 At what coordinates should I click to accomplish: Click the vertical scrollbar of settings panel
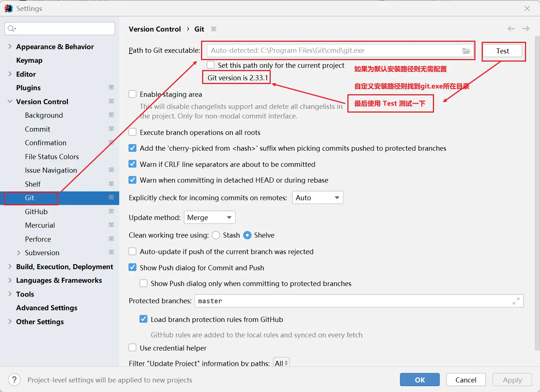537,194
